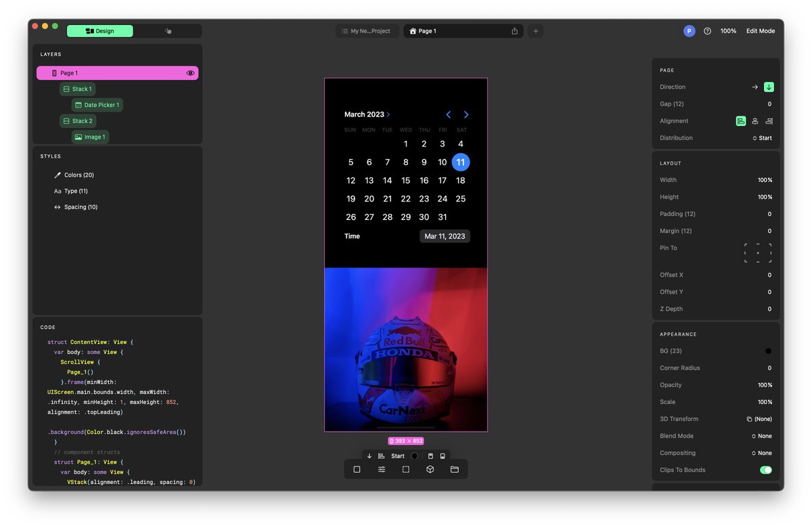812x528 pixels.
Task: Edit the Width 100% value
Action: pyautogui.click(x=765, y=180)
